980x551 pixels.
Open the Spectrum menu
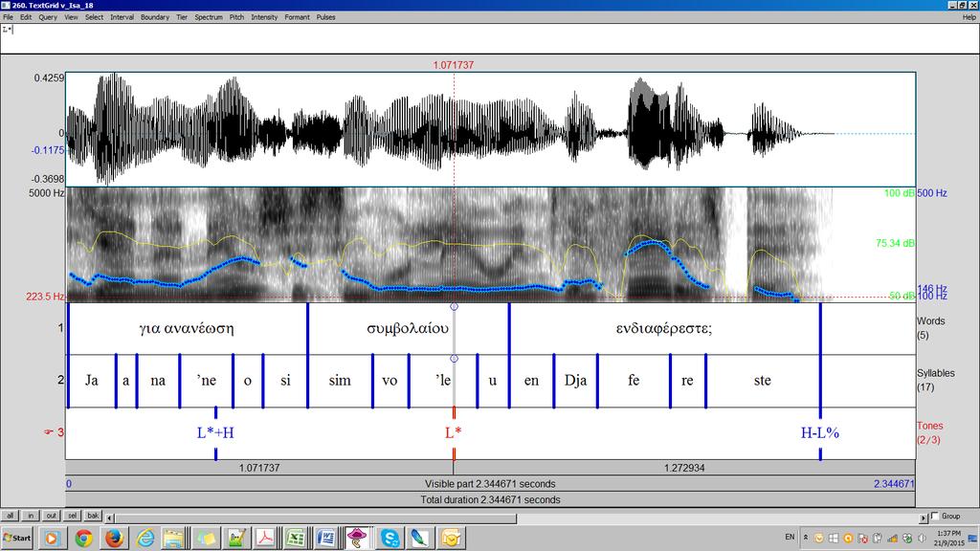[x=209, y=17]
